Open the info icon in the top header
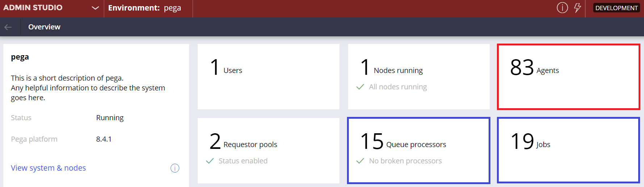The height and width of the screenshot is (187, 644). [562, 8]
